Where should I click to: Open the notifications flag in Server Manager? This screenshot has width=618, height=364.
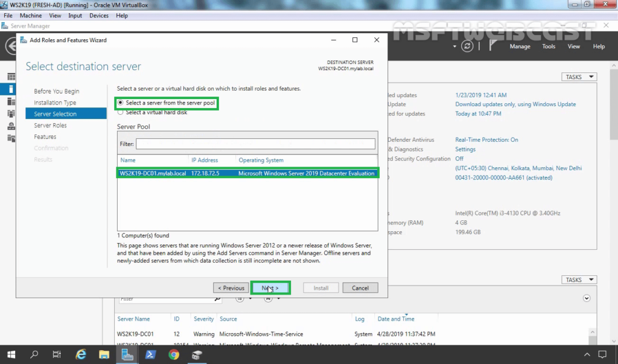point(492,46)
